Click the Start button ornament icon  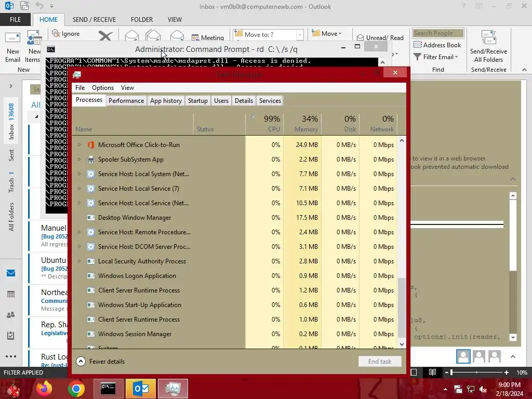[13, 389]
